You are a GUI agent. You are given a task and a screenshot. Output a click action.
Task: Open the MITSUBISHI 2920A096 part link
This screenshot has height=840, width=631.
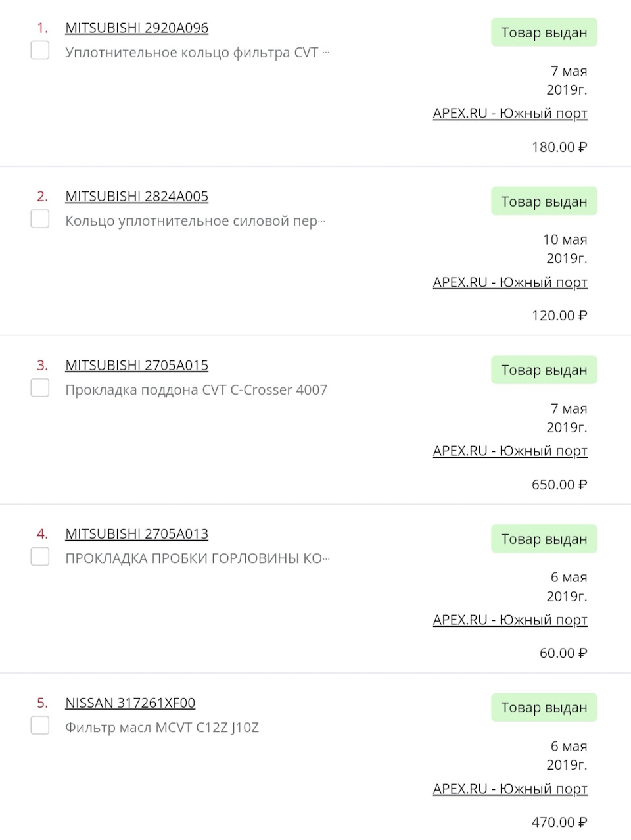click(137, 28)
